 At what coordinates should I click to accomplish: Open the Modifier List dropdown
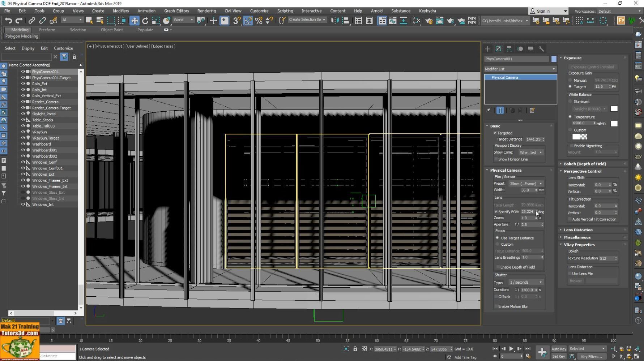pos(520,69)
